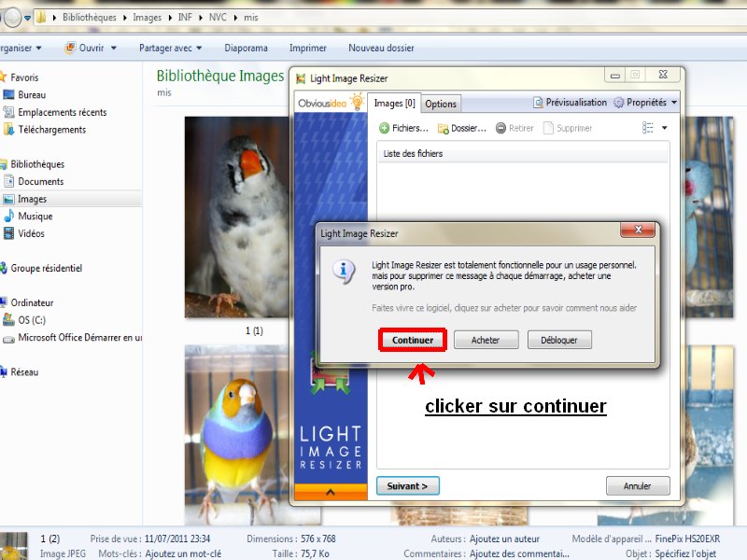Select the OS (C:) drive icon

point(9,320)
